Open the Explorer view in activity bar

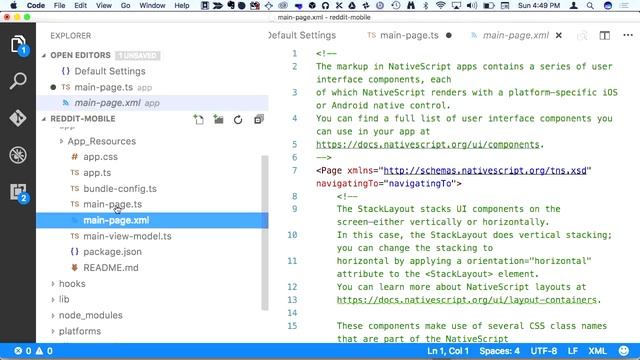18,44
